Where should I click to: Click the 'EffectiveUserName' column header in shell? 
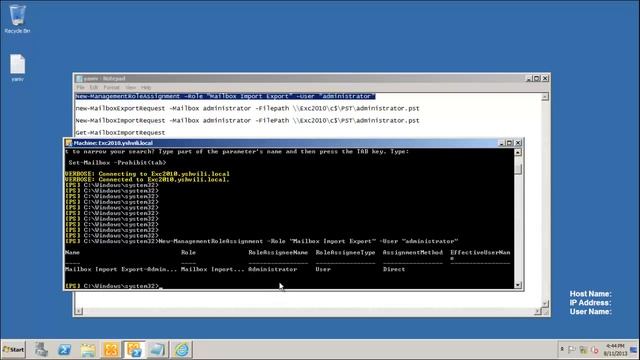480,255
